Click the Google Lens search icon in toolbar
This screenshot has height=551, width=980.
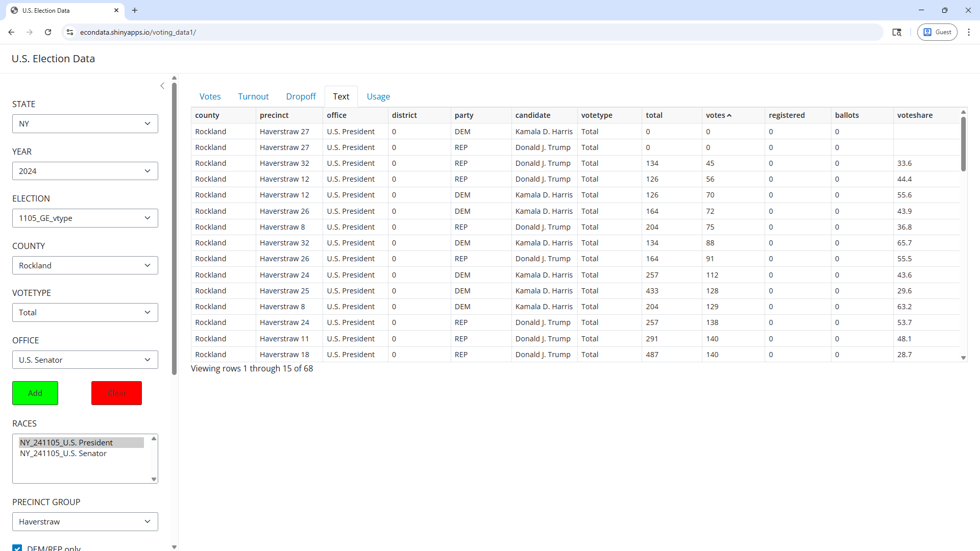(897, 32)
